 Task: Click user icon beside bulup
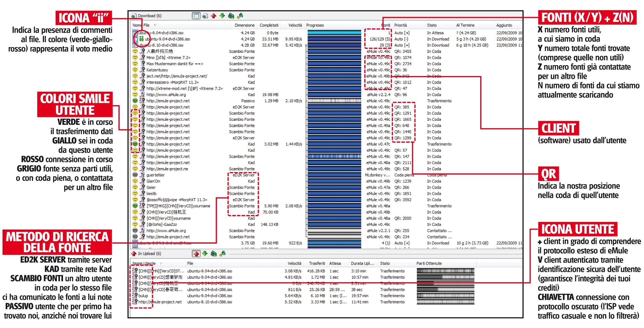pos(135,296)
